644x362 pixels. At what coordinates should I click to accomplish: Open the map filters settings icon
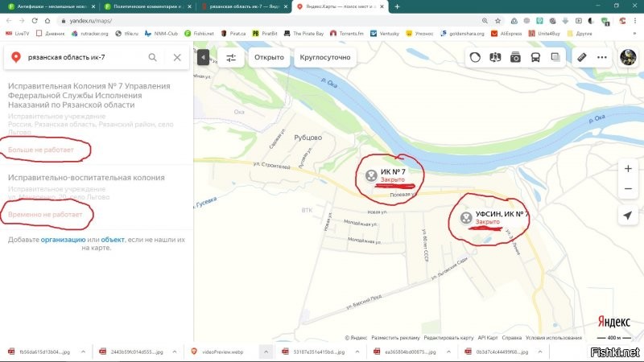click(231, 57)
